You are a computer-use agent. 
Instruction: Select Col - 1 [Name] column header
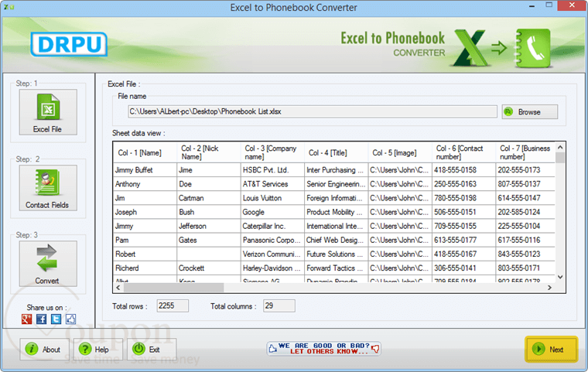145,152
